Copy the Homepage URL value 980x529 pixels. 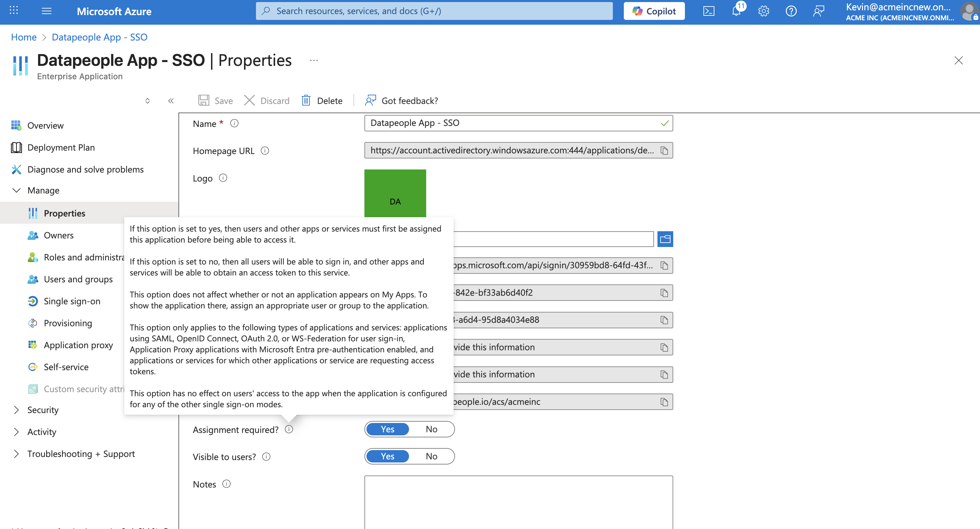pyautogui.click(x=664, y=151)
